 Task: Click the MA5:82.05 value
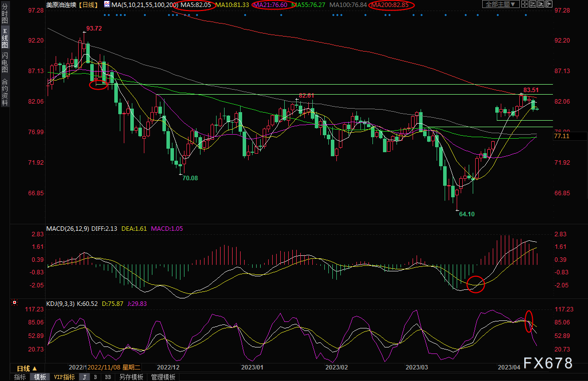pyautogui.click(x=196, y=5)
